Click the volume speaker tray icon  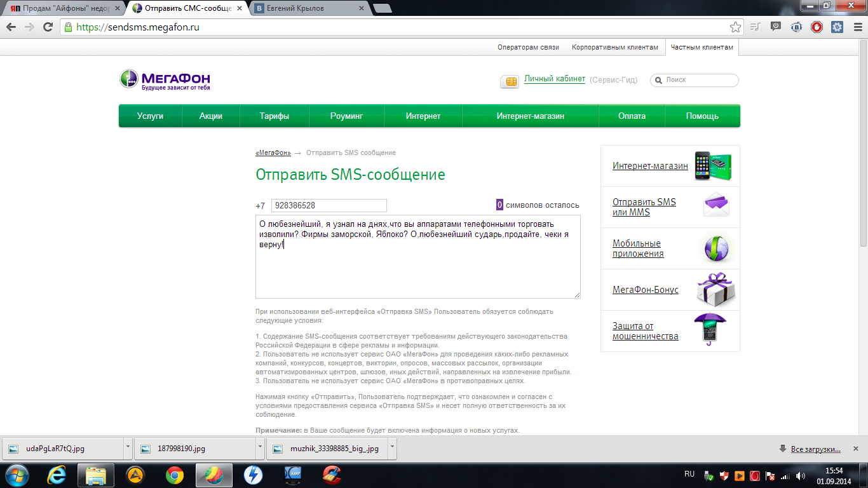click(x=801, y=475)
